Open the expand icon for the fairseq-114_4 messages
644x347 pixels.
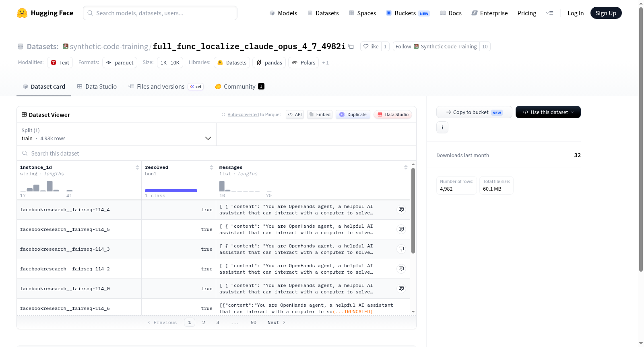point(401,210)
